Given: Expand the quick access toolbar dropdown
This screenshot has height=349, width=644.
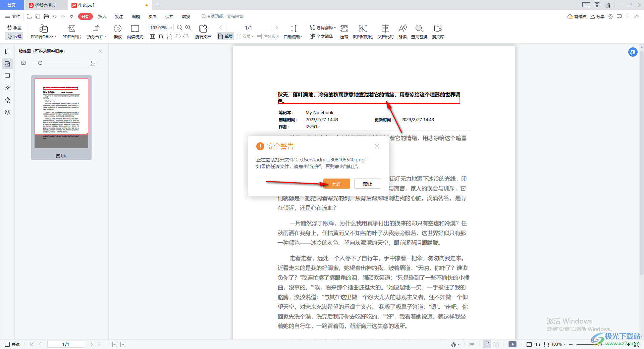Looking at the screenshot, I should pos(71,16).
